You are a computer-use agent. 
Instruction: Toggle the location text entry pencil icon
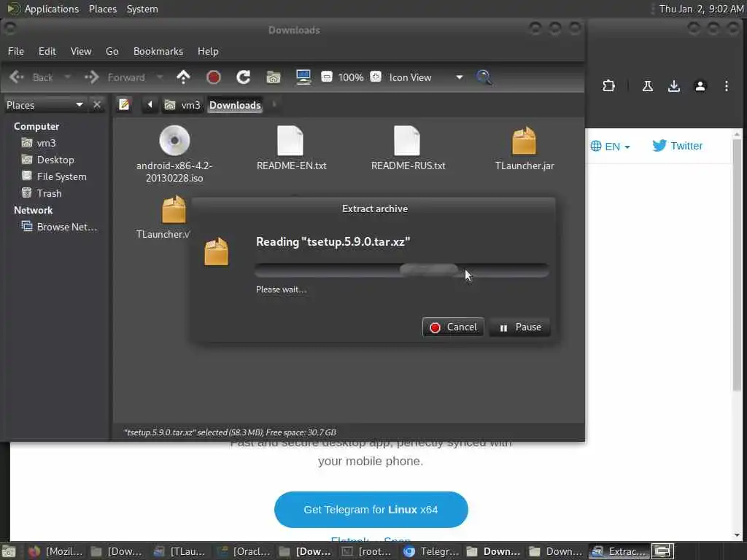pyautogui.click(x=124, y=104)
